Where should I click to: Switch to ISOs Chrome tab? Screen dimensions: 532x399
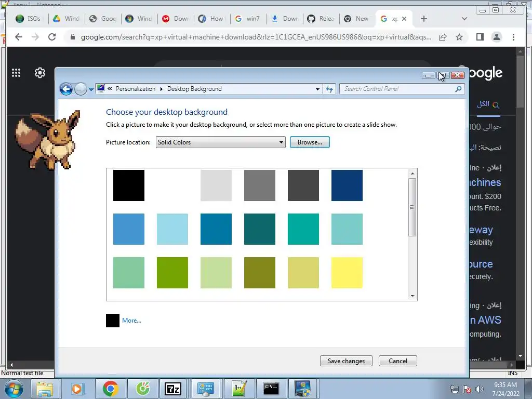29,19
